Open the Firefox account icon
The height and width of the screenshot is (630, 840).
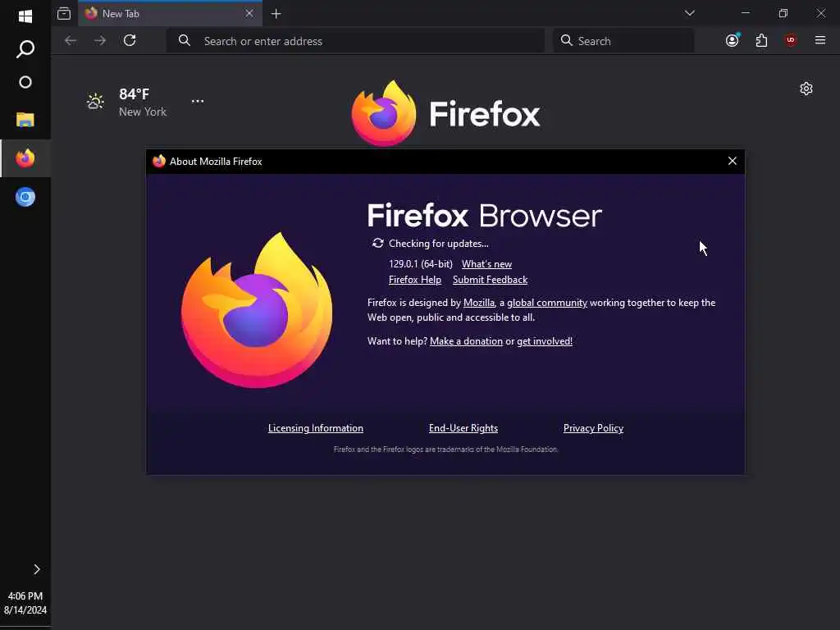[x=733, y=40]
